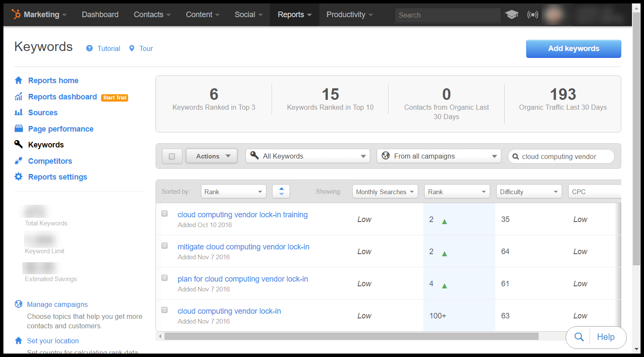This screenshot has height=357, width=644.
Task: Check the 'plan for cloud computing vendor lock-in' row
Action: [165, 278]
